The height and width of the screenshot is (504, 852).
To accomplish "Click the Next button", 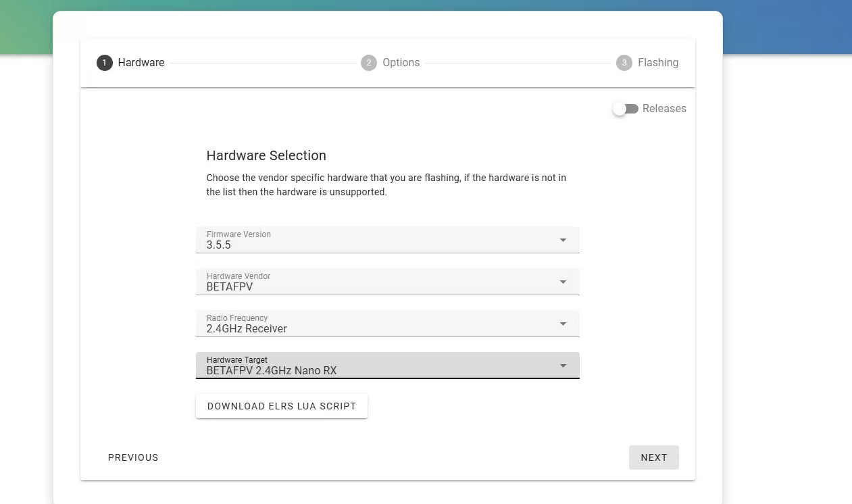I will (653, 457).
